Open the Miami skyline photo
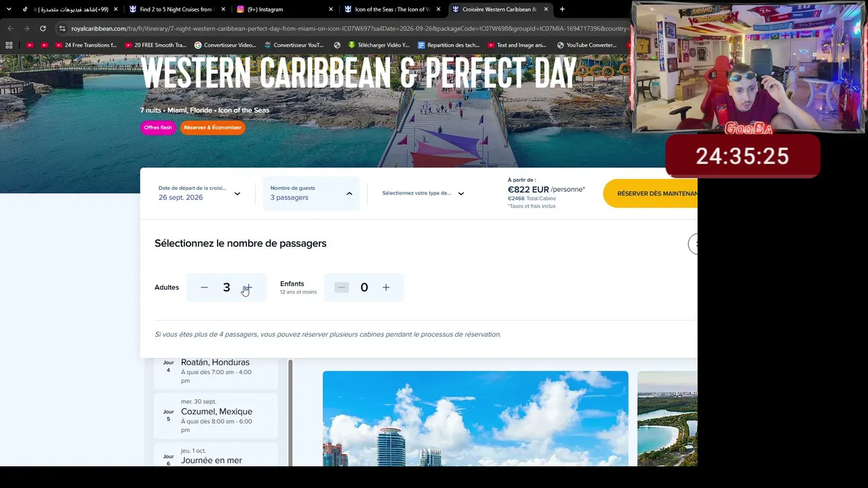Screen dimensions: 868x488 [x=475, y=418]
